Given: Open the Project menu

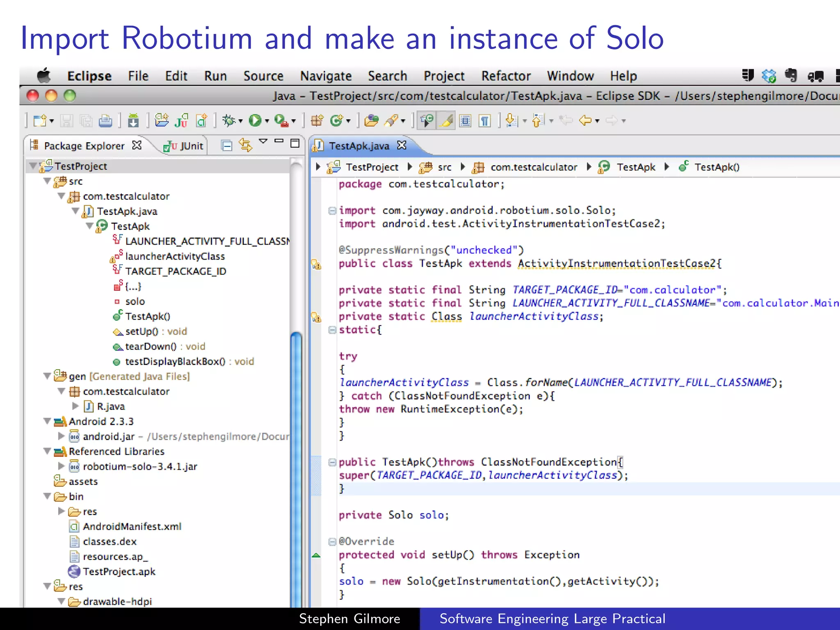Looking at the screenshot, I should pyautogui.click(x=444, y=76).
